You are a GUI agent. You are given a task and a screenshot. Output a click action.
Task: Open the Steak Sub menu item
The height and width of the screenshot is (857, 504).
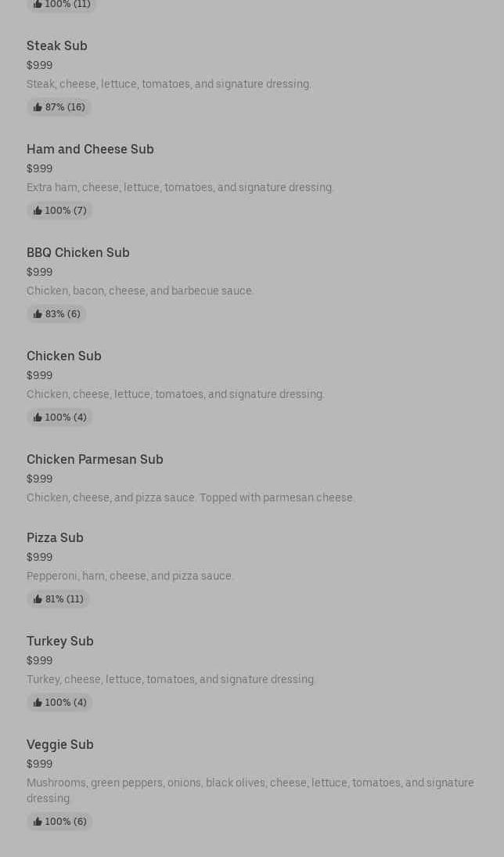[57, 46]
